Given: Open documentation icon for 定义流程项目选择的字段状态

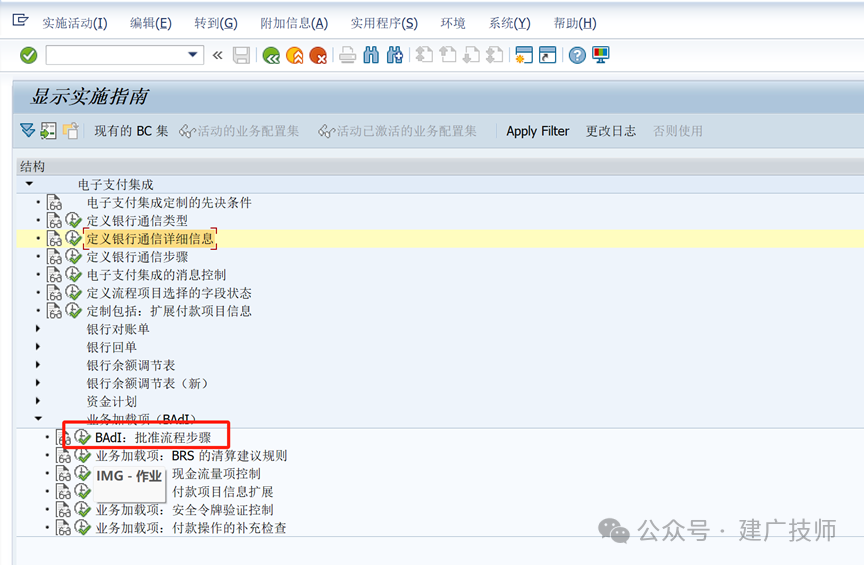Looking at the screenshot, I should pos(54,293).
